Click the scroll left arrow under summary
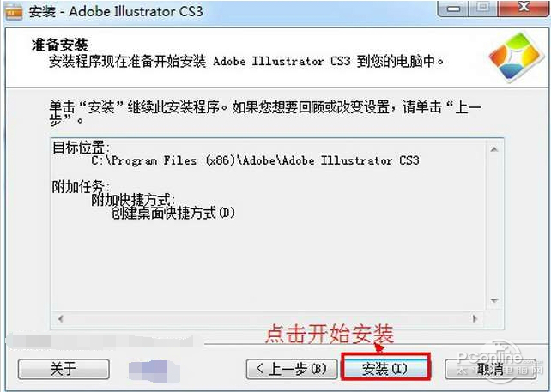 click(60, 318)
